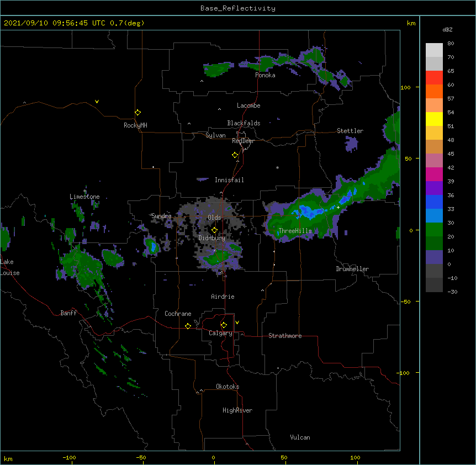This screenshot has width=476, height=465.
Task: Click the Cochrane town label
Action: pyautogui.click(x=178, y=314)
